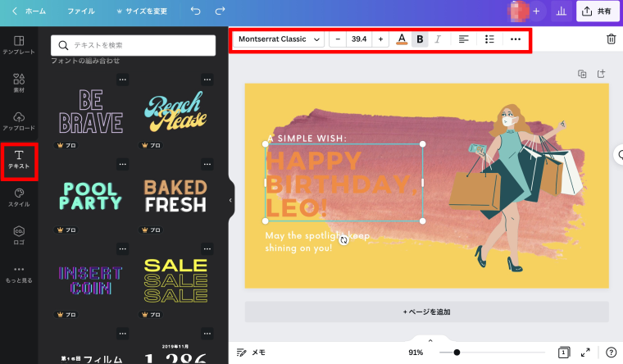The width and height of the screenshot is (623, 364).
Task: Open the ロゴ (logo) sidebar panel
Action: 19,235
